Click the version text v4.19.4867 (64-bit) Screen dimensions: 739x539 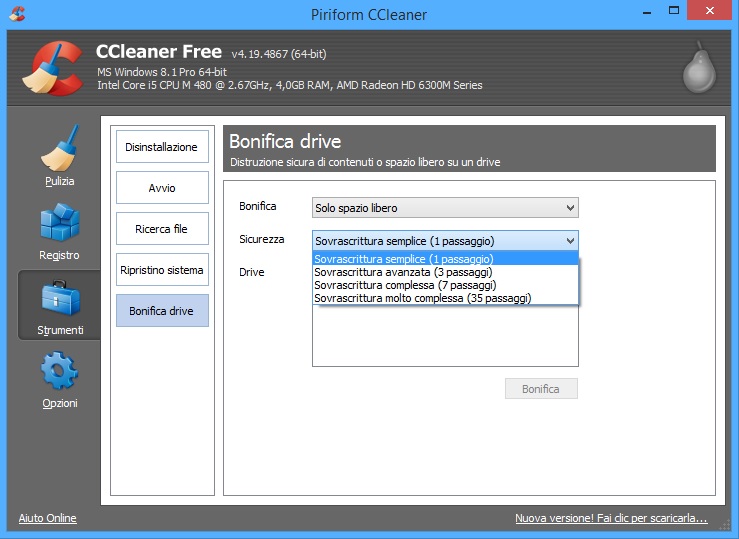279,54
